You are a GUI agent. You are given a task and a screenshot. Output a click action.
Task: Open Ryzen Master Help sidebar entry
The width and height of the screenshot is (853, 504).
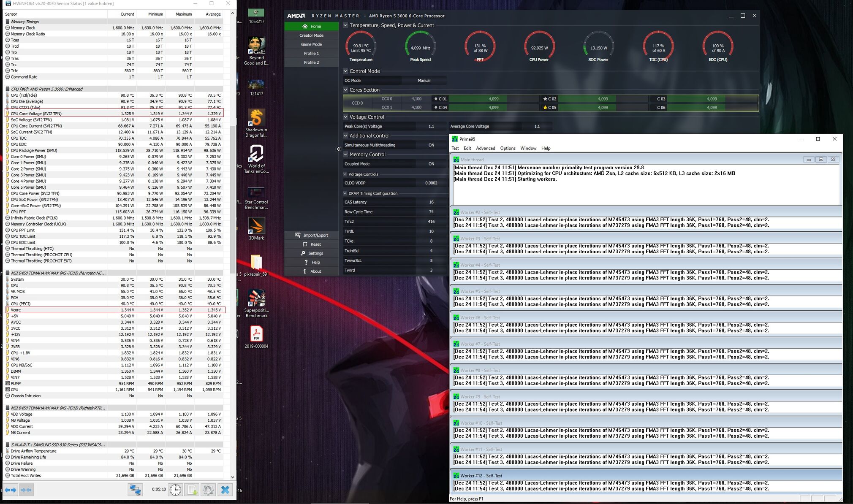point(311,263)
